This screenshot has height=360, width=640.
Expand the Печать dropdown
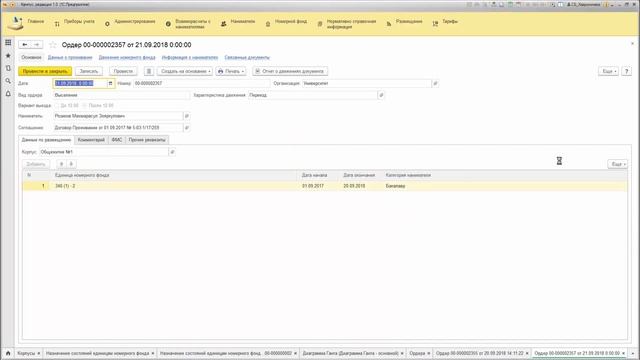tap(231, 71)
